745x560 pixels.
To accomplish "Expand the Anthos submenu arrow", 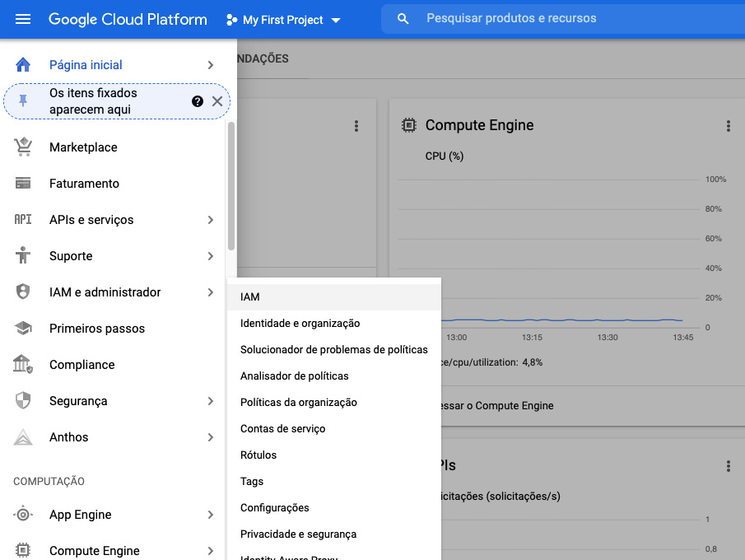I will coord(211,437).
